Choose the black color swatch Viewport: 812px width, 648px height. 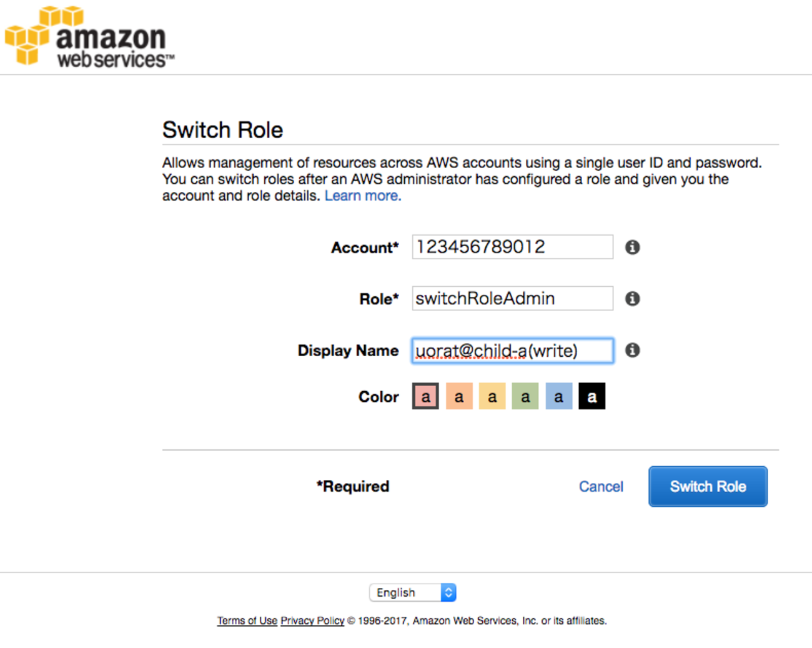click(592, 396)
